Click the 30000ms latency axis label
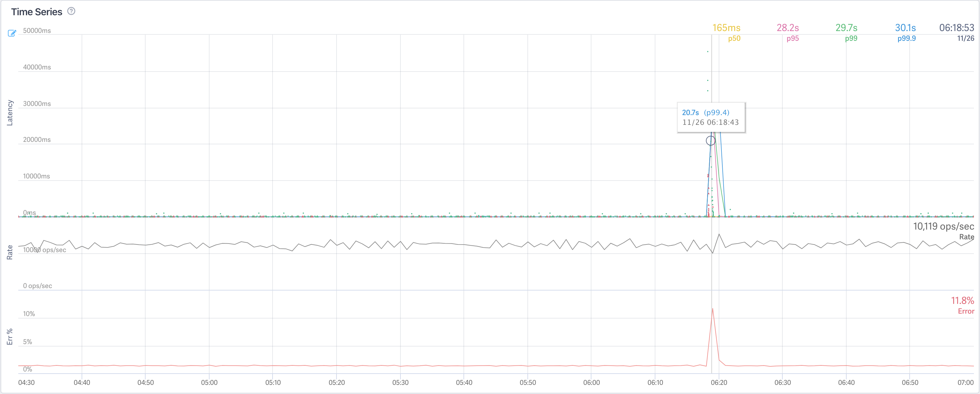 (37, 104)
